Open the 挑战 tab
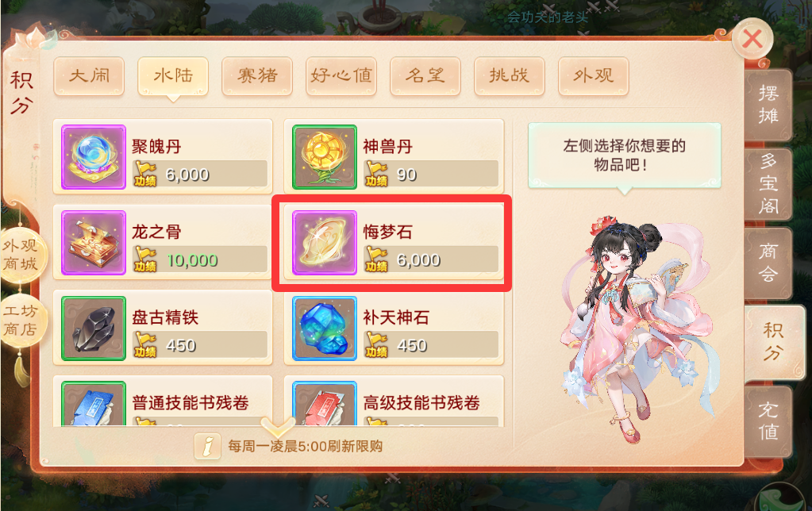Viewport: 812px width, 511px height. pos(510,76)
